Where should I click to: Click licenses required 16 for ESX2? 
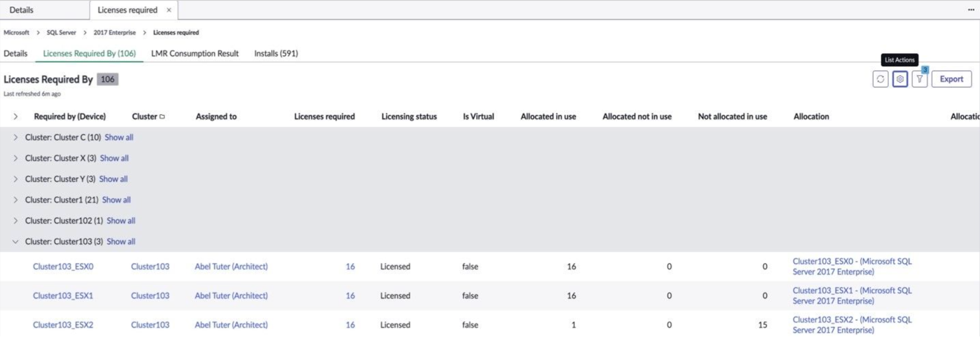[x=350, y=325]
